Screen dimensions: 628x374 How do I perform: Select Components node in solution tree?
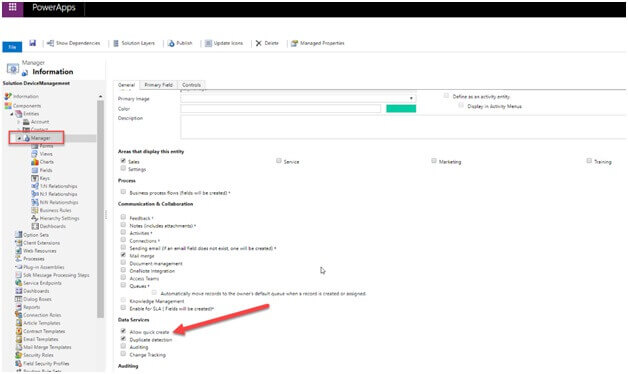tap(27, 106)
